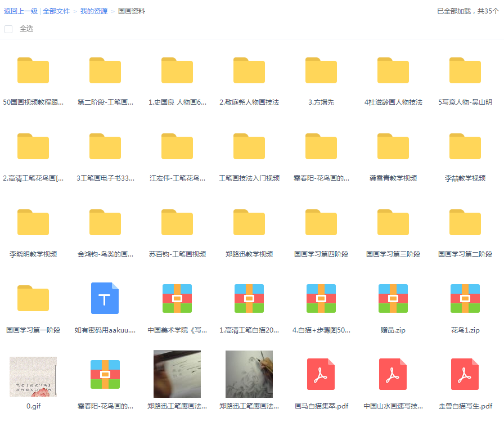This screenshot has width=504, height=431.
Task: Open the 龚雪青教学视频 folder
Action: click(x=393, y=147)
